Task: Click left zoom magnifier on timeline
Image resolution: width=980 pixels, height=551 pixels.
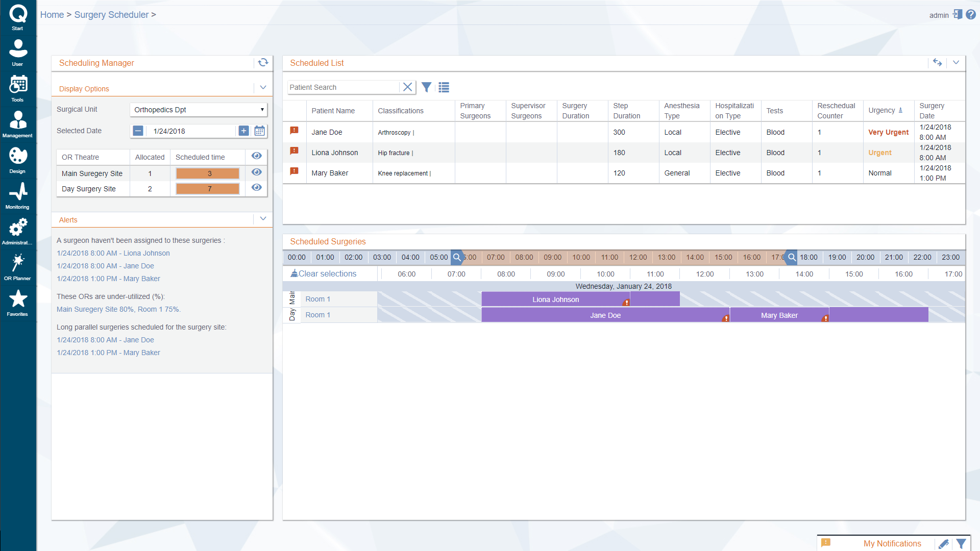Action: pos(457,257)
